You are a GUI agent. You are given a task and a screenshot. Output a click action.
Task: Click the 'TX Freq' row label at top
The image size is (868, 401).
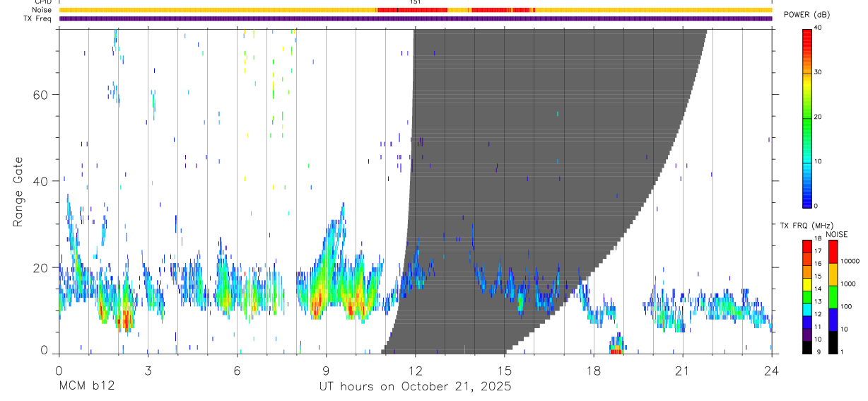(38, 18)
